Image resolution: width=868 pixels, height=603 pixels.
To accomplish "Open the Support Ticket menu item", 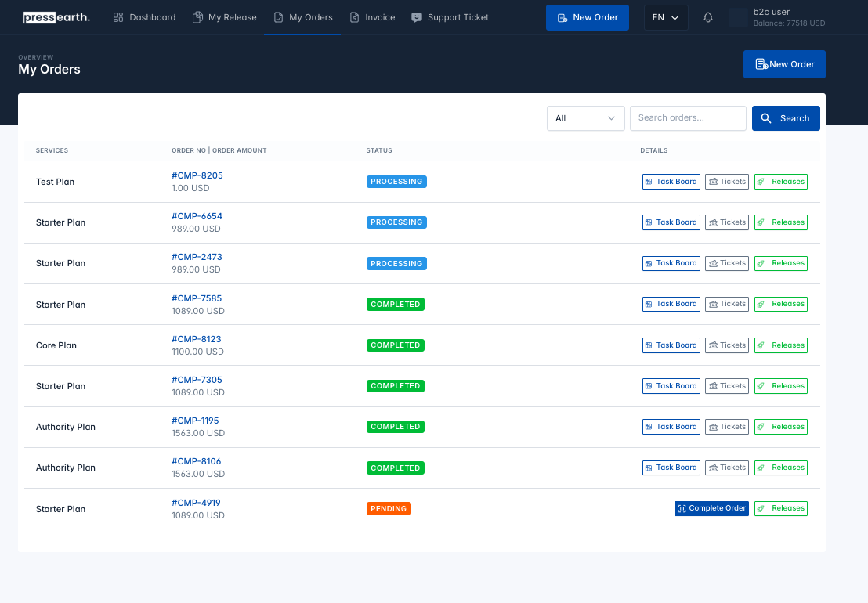I will tap(450, 18).
